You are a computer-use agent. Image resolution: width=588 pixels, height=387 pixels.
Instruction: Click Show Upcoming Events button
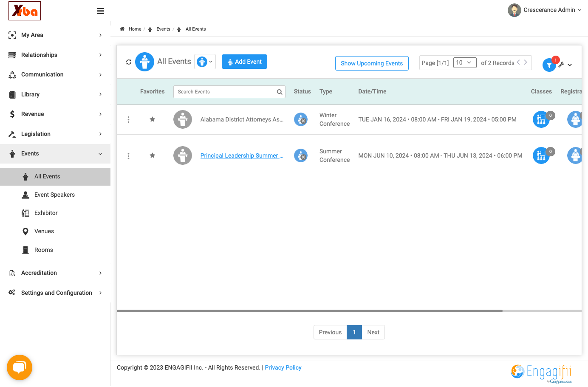pos(372,63)
